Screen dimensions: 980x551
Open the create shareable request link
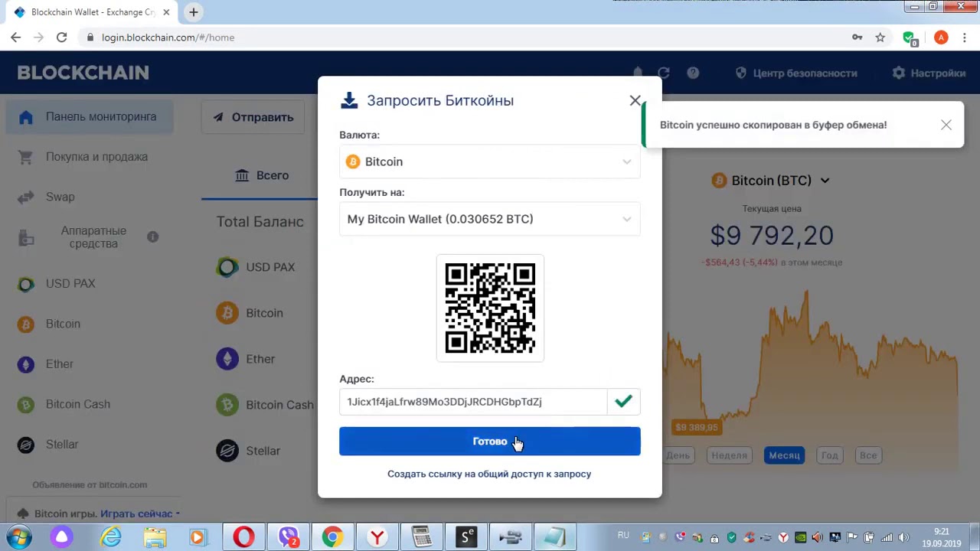pyautogui.click(x=489, y=474)
